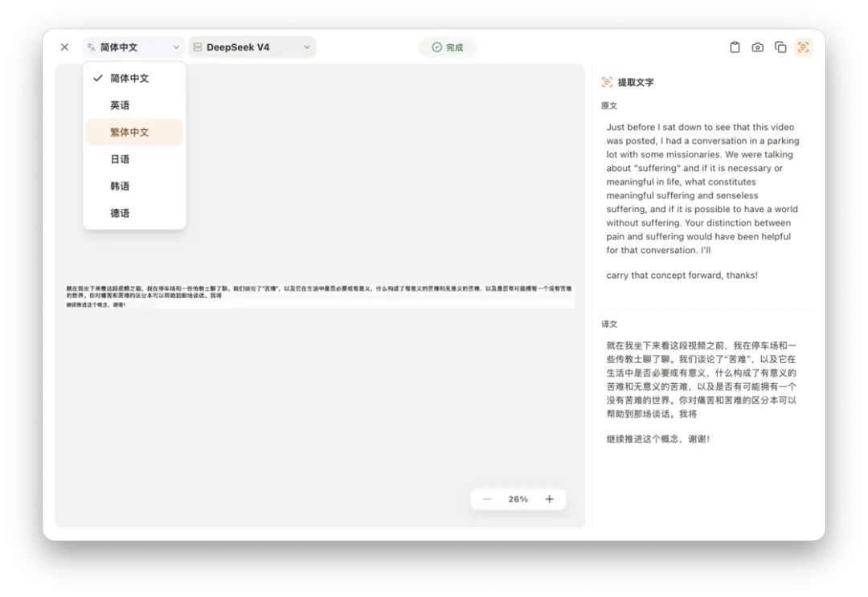The width and height of the screenshot is (868, 597).
Task: Select 英语 in language menu
Action: click(x=134, y=105)
